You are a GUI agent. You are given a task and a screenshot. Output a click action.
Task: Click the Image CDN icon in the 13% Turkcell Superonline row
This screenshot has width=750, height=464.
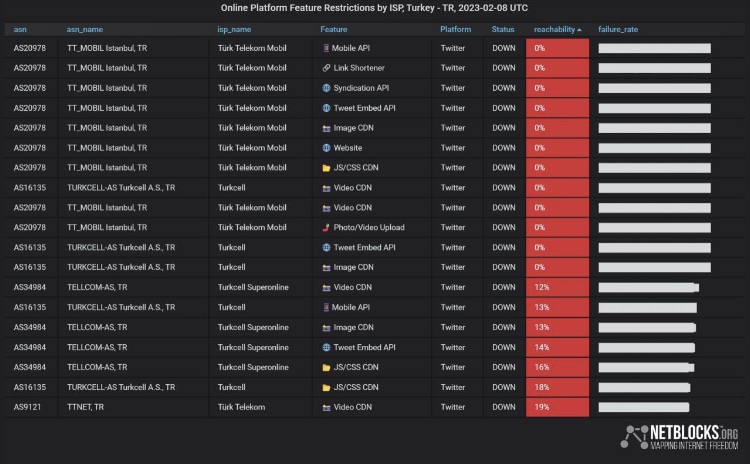click(327, 327)
